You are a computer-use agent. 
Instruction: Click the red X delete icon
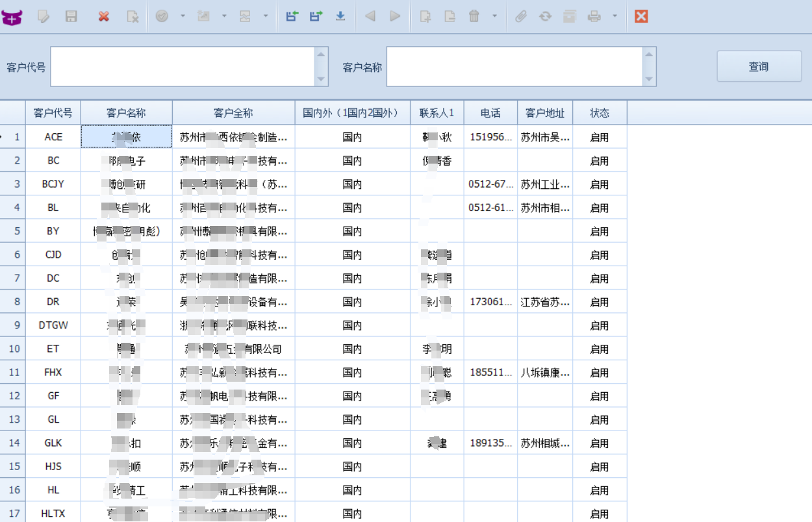coord(103,17)
